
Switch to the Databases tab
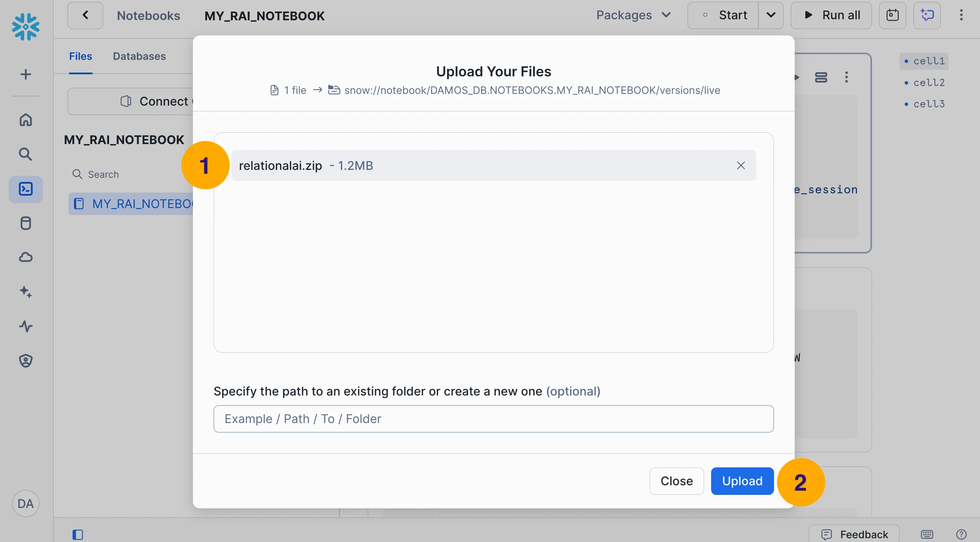pos(139,56)
